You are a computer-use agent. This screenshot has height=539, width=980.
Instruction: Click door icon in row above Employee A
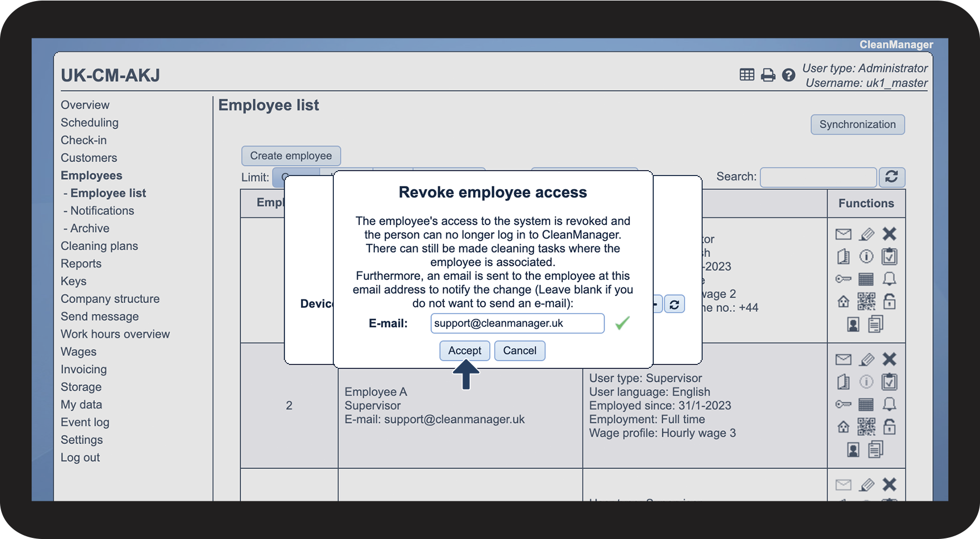(x=843, y=256)
